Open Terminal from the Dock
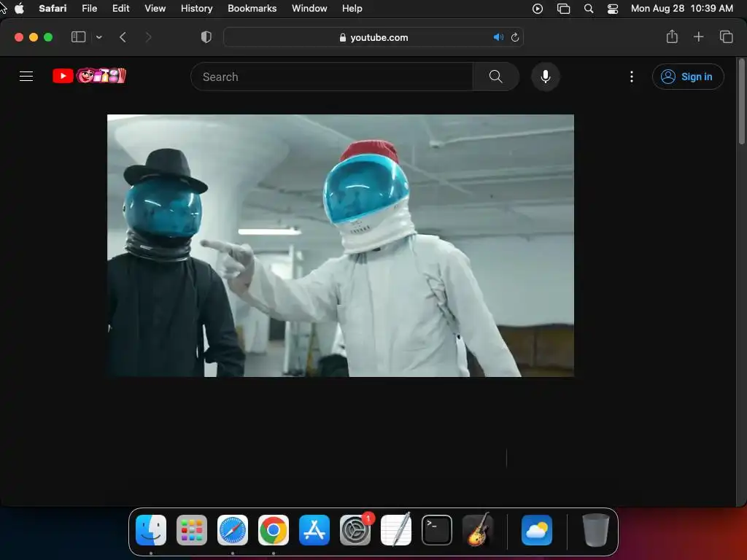Viewport: 747px width, 560px height. click(x=437, y=530)
